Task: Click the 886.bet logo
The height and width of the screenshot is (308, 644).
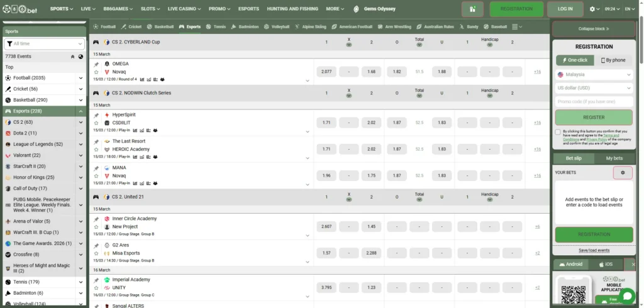Action: 19,9
